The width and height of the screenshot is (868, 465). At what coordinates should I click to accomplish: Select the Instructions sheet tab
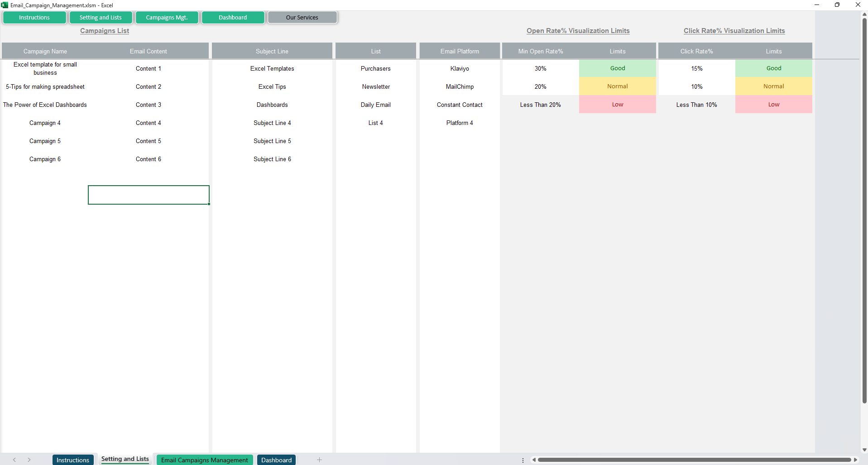(73, 460)
